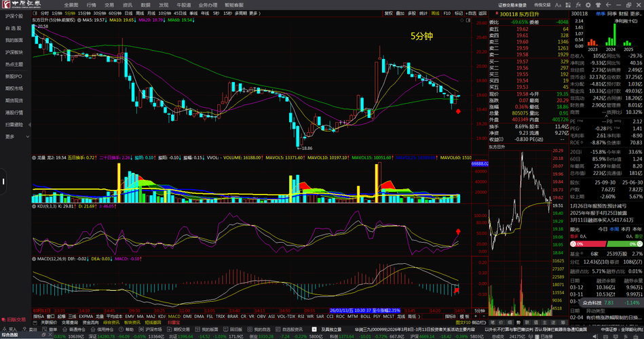This screenshot has height=339, width=644.
Task: Open the skin/theme shirt icon
Action: (598, 5)
